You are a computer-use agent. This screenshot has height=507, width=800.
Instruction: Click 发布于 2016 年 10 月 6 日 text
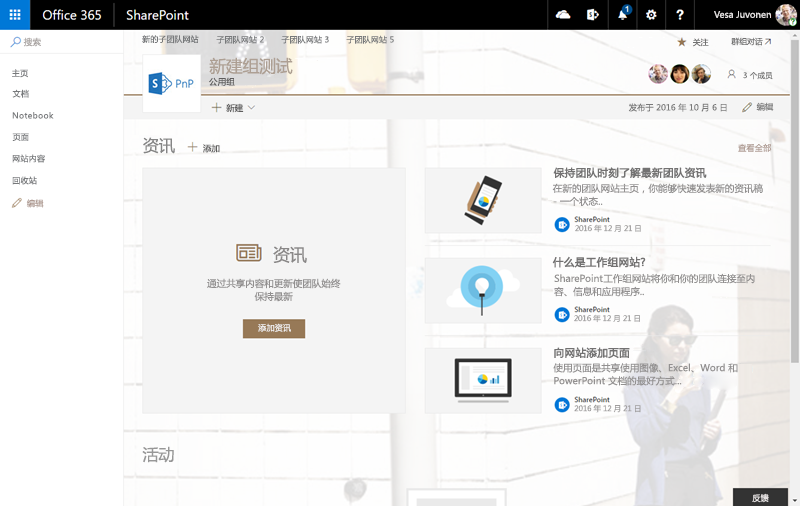click(678, 107)
